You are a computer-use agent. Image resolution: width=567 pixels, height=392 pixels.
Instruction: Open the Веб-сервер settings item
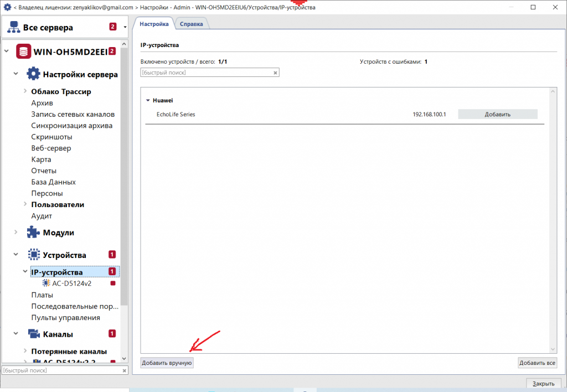[51, 148]
